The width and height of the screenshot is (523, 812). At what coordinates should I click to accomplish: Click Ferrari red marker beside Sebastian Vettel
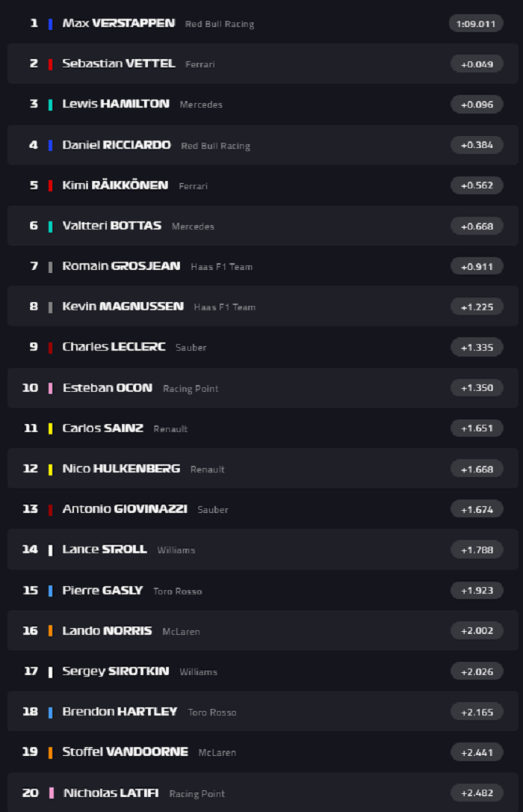[x=51, y=64]
